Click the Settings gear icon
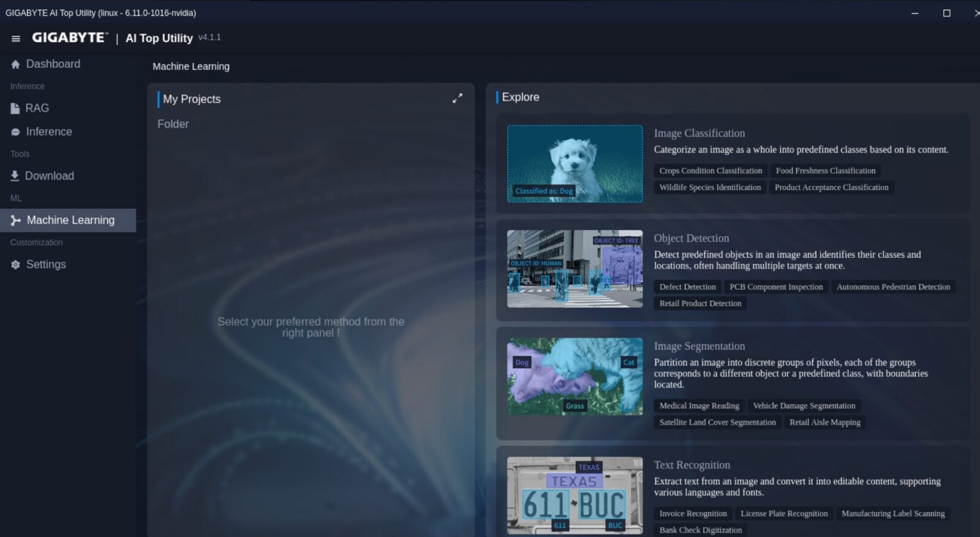 point(15,265)
